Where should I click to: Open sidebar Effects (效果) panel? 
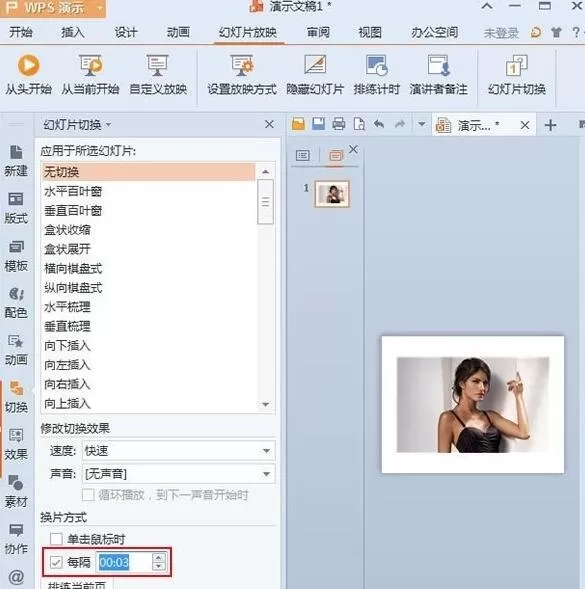16,445
